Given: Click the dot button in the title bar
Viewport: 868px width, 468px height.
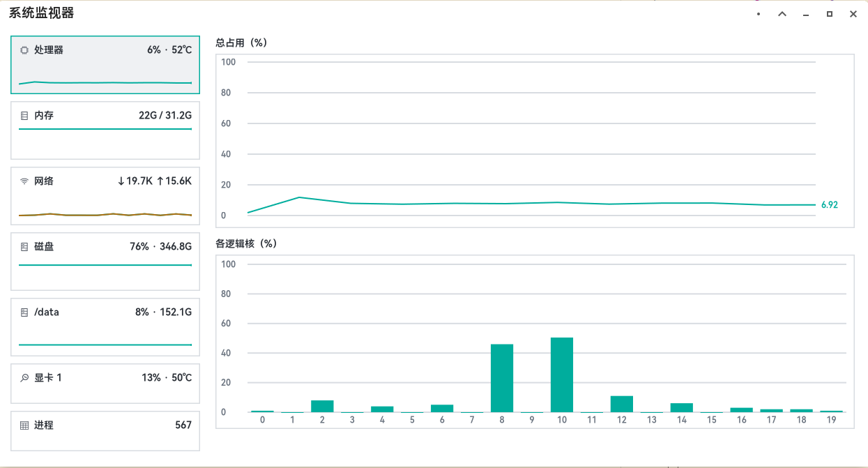Looking at the screenshot, I should [x=759, y=14].
